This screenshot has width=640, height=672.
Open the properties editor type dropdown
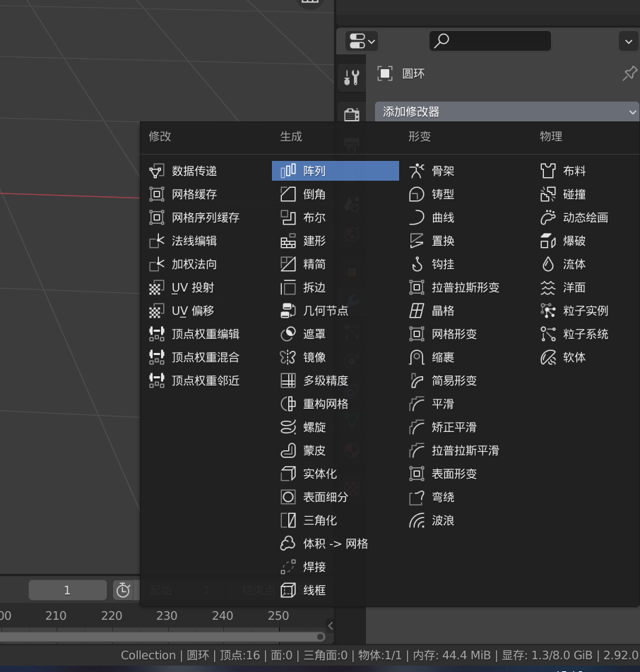[x=362, y=42]
